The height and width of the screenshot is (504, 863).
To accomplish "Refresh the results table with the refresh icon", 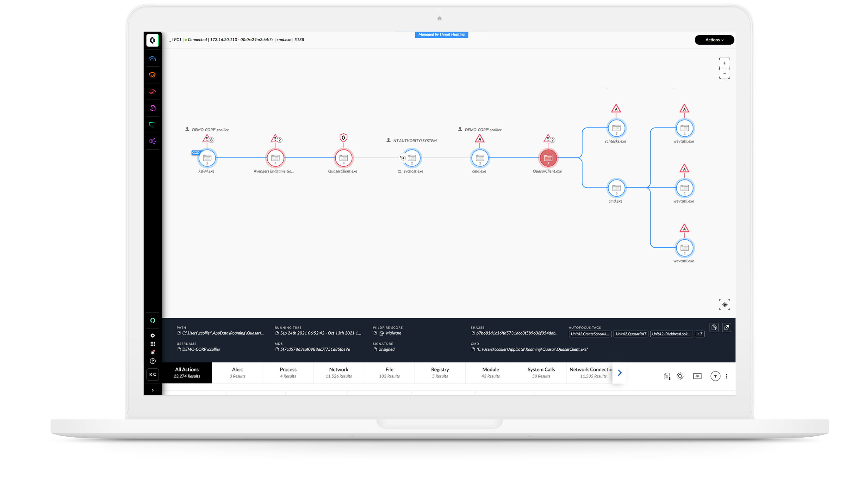I will click(x=680, y=376).
